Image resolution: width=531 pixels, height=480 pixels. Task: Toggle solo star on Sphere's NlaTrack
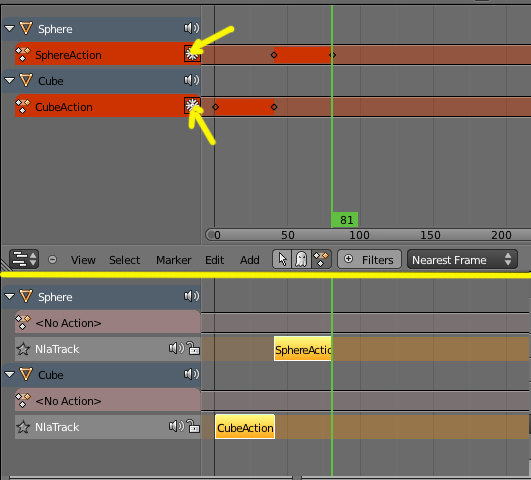(x=23, y=349)
